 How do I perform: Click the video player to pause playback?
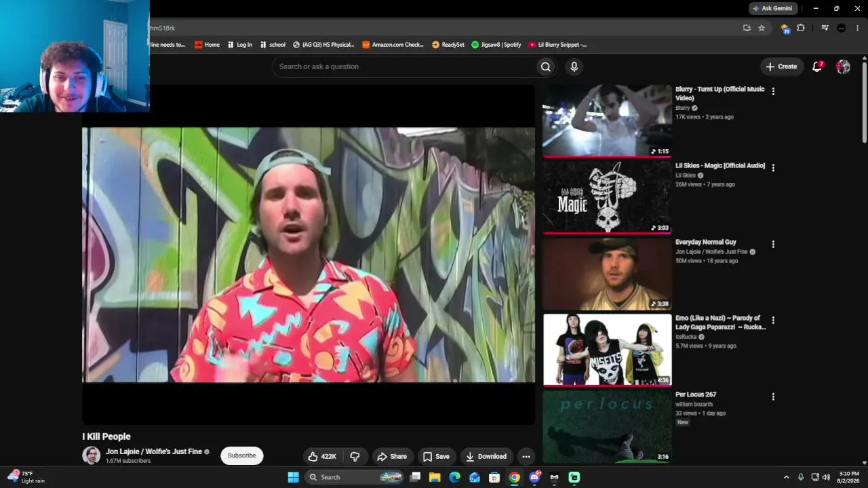309,255
